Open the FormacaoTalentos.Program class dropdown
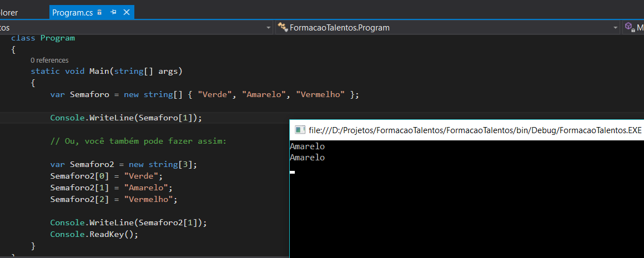Screen dimensions: 644x258 447,28
